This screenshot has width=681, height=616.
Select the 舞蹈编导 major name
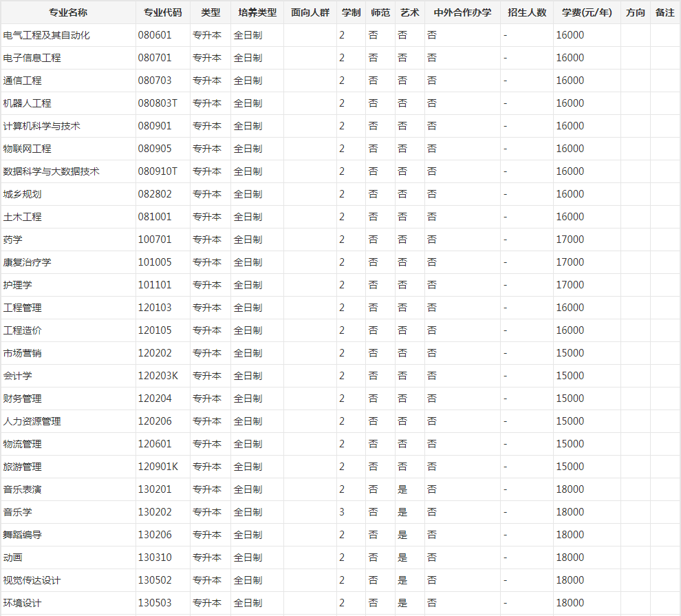[x=23, y=535]
